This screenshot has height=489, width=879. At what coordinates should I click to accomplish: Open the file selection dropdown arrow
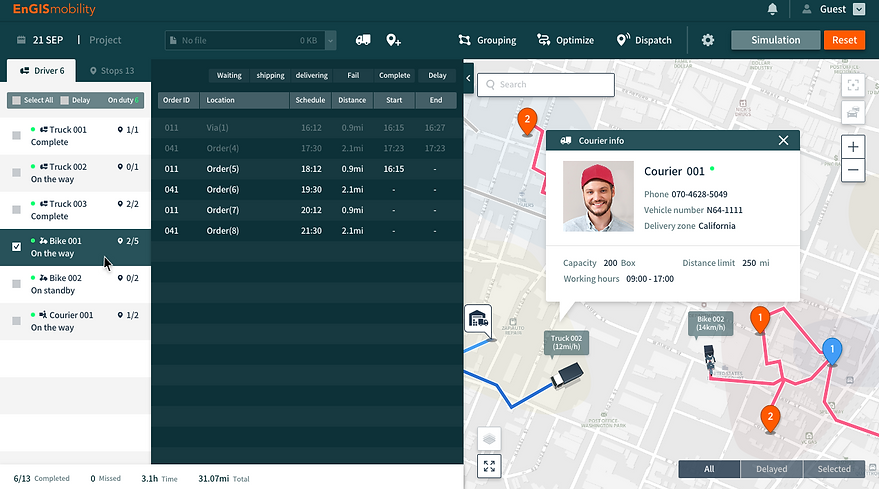click(331, 40)
